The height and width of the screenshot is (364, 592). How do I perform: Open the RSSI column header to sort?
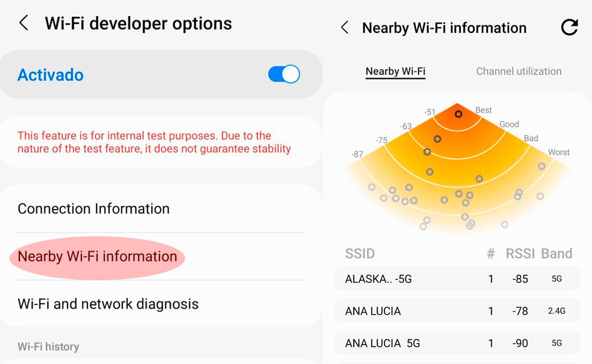click(520, 254)
